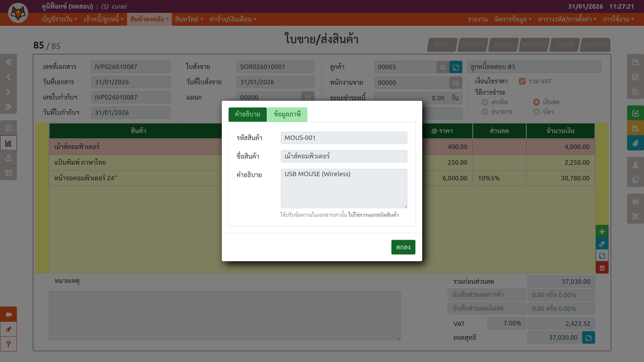This screenshot has width=644, height=362.
Task: Select the ธนาคาร payment radio button
Action: 485,112
